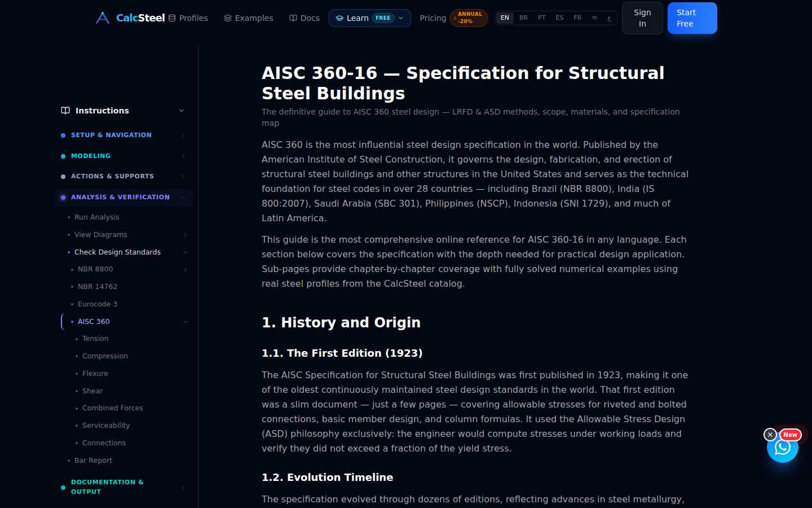Dismiss the WhatsApp chat widget
812x508 pixels.
click(770, 435)
